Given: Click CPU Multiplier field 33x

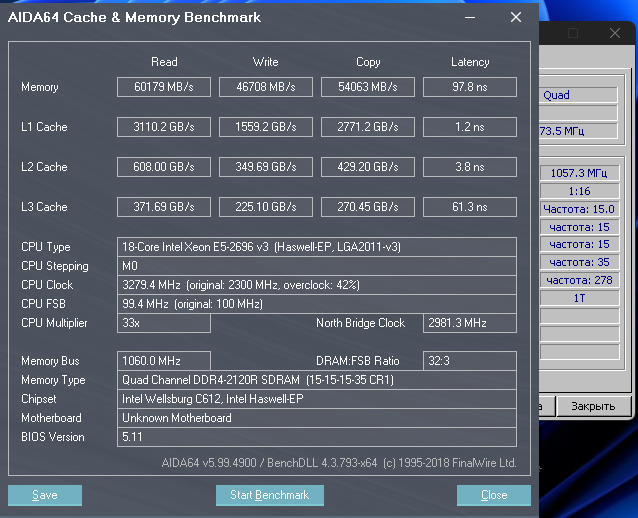Looking at the screenshot, I should (x=164, y=323).
